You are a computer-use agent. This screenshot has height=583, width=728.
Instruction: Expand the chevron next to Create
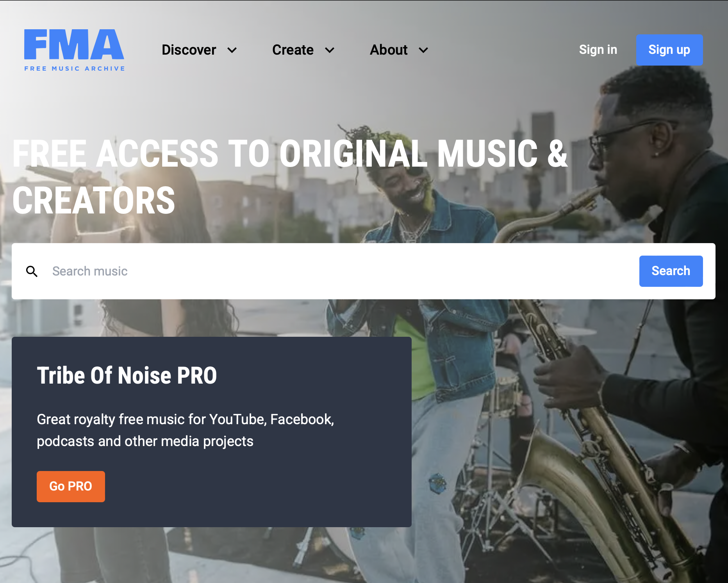pos(330,50)
